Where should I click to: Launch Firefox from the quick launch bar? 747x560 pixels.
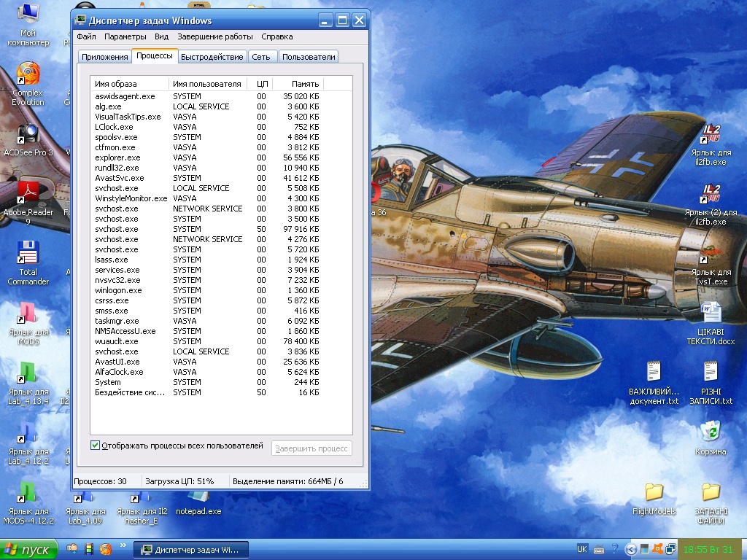[106, 549]
